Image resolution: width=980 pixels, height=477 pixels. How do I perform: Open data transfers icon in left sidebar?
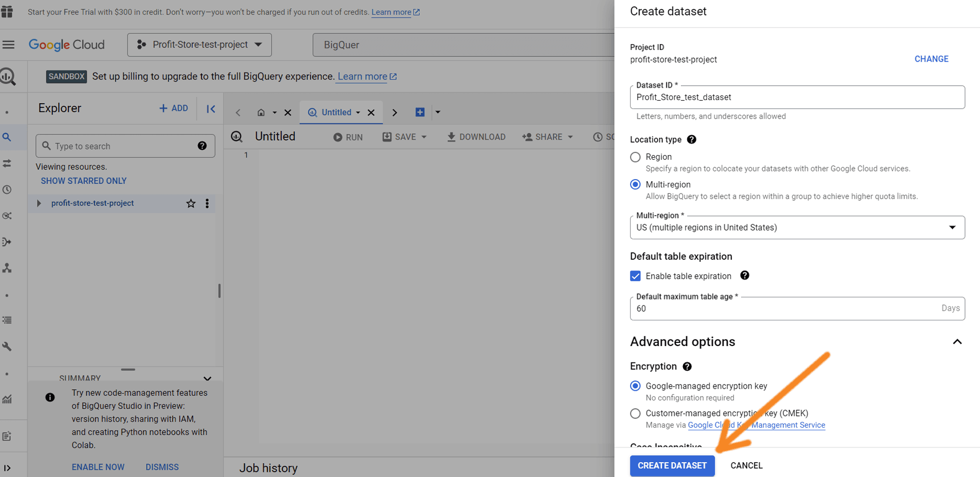tap(7, 163)
